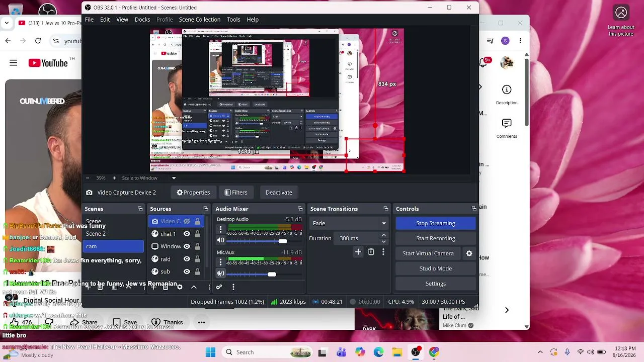Screen dimensions: 644x362
Task: Open the Fade transition dropdown
Action: click(x=349, y=223)
